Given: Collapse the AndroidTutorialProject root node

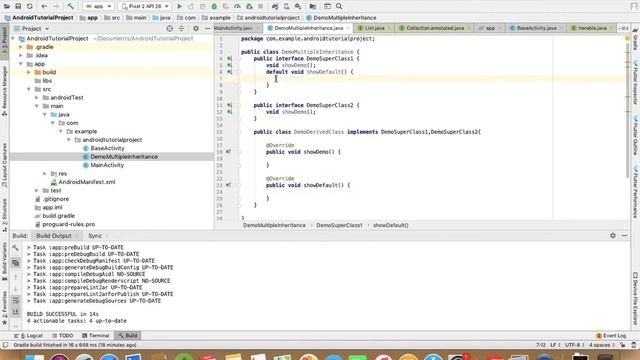Looking at the screenshot, I should click(x=13, y=38).
